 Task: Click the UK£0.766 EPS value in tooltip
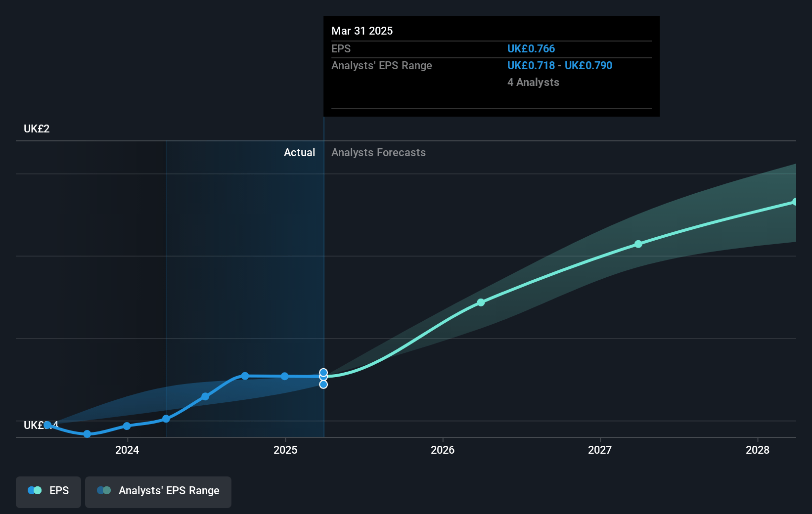point(531,49)
